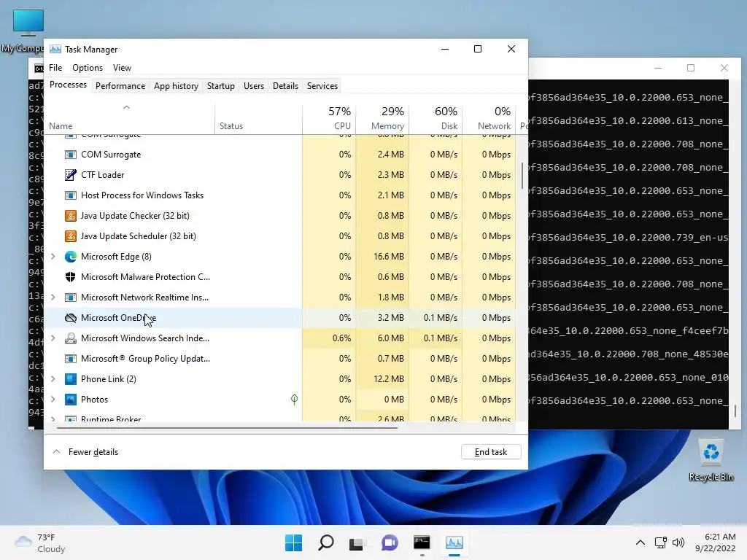Open the Windows Start menu
The width and height of the screenshot is (747, 560).
293,542
